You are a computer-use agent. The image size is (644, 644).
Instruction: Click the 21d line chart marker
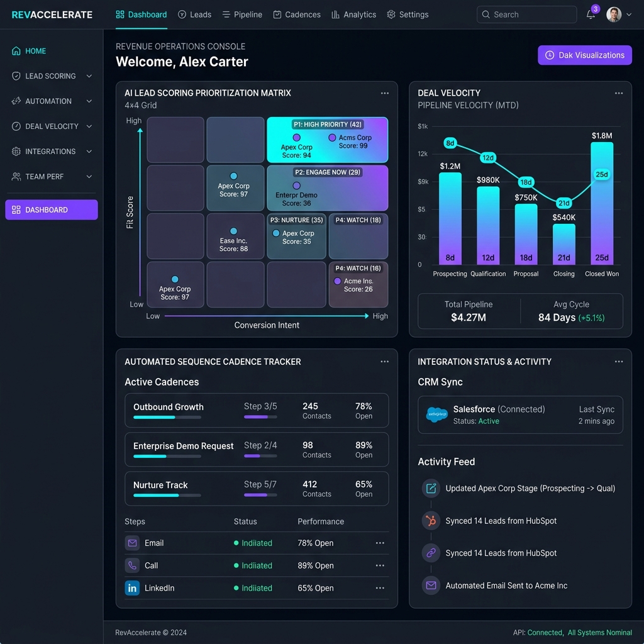[564, 203]
